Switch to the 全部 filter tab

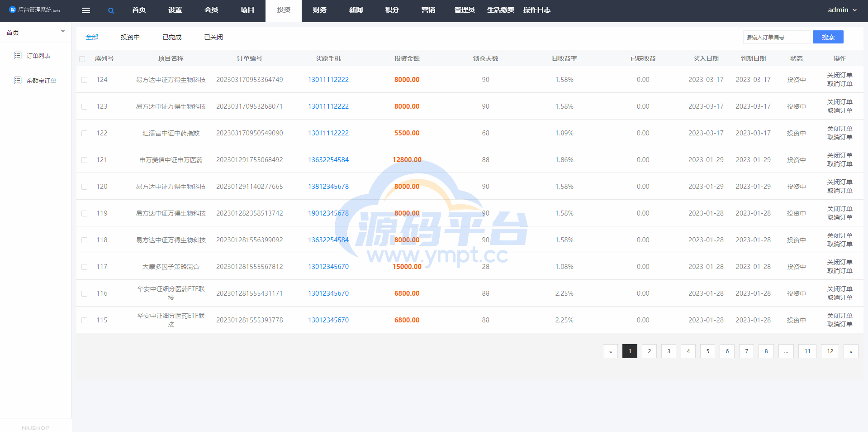(x=92, y=37)
